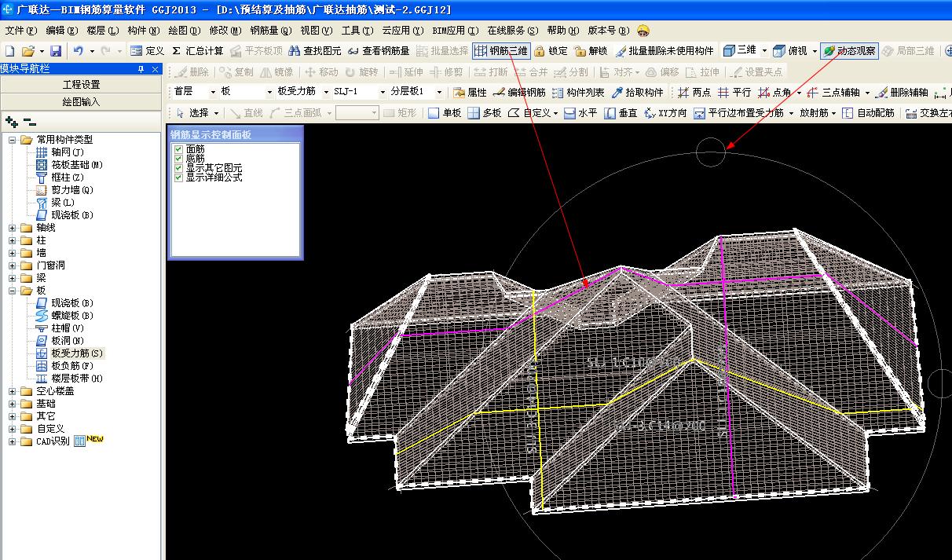Open the BIM应用(I) menu
The image size is (952, 560).
tap(455, 31)
